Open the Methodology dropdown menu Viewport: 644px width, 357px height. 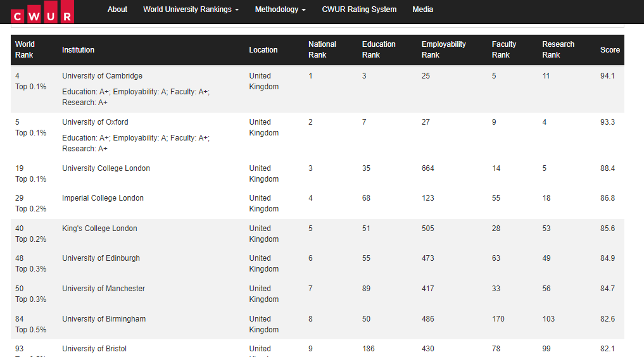(x=280, y=9)
